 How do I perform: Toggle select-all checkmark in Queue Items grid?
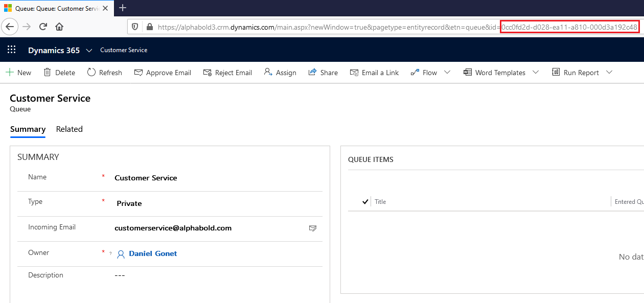(365, 202)
